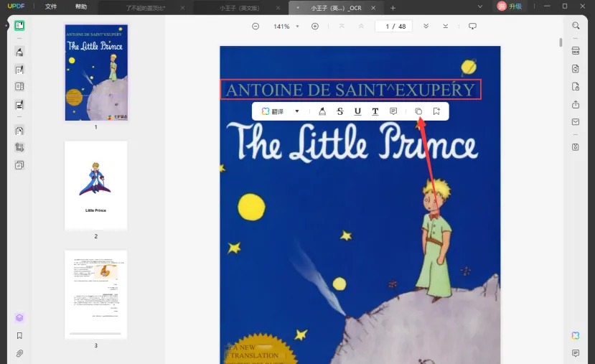Open the Convert PDF tool on right sidebar

coord(576,69)
